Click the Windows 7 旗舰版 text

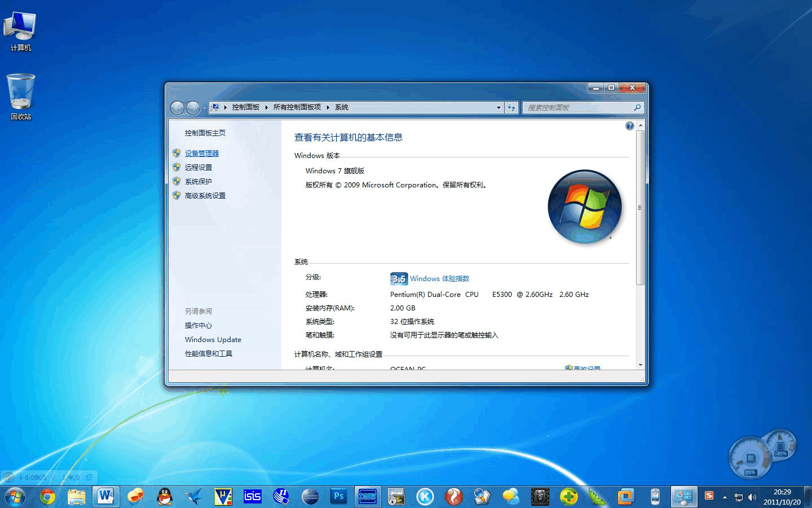[x=335, y=170]
